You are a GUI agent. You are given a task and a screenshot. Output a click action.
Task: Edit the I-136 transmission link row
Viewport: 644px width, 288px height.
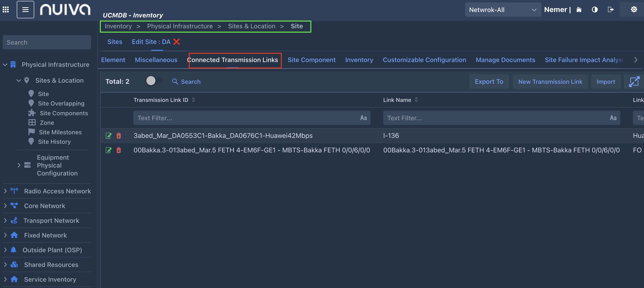click(x=109, y=136)
